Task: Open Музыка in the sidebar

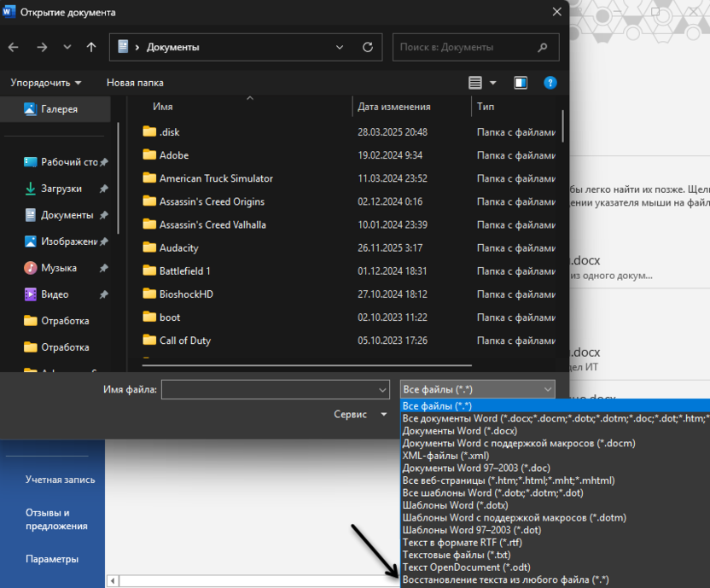Action: 50,268
